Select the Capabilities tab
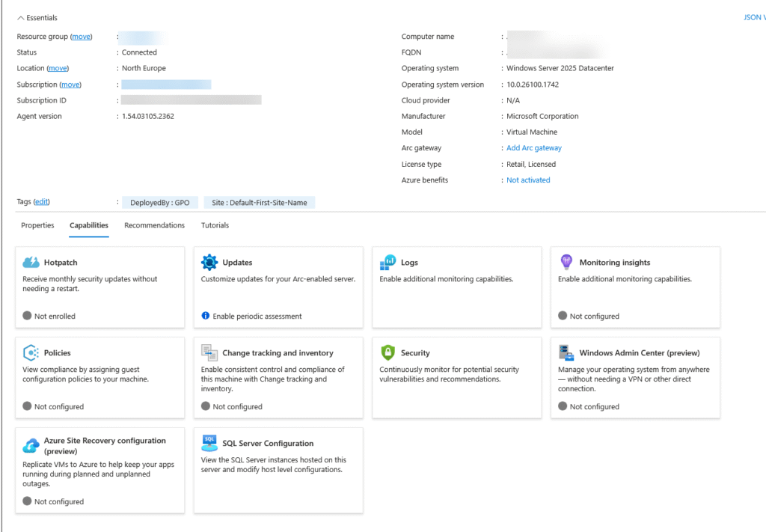The width and height of the screenshot is (766, 532). (89, 225)
